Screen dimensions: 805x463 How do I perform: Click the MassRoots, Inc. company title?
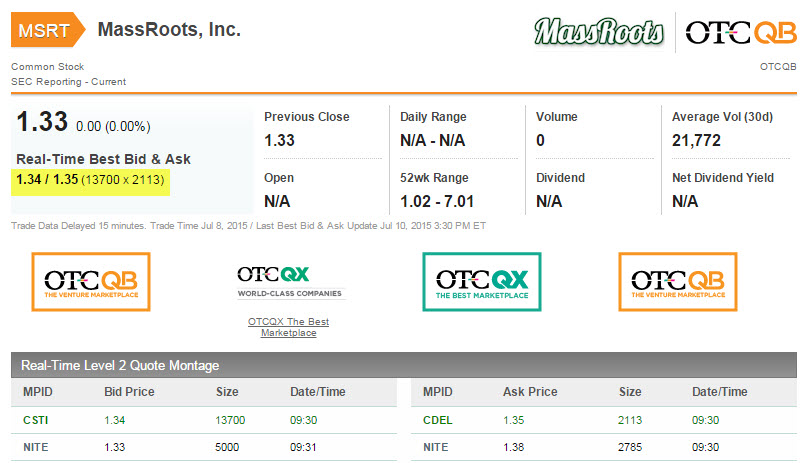tap(169, 30)
